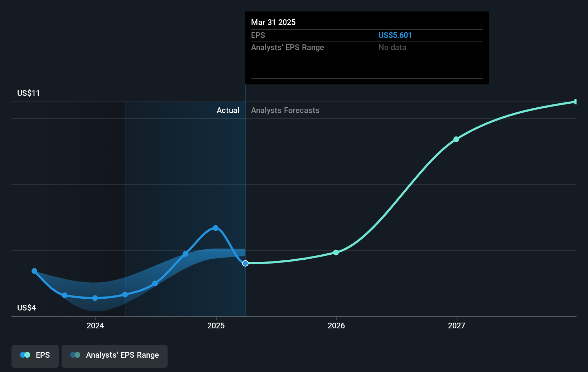The image size is (588, 372).
Task: Click the EPS point just before 2025
Action: coord(185,254)
